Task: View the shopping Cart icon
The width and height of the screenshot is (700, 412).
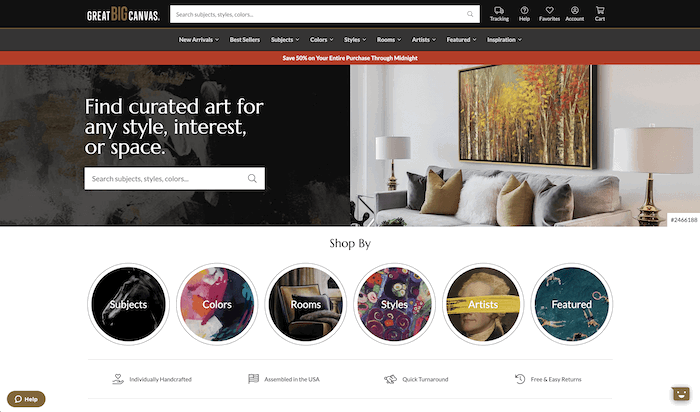Action: pyautogui.click(x=600, y=10)
